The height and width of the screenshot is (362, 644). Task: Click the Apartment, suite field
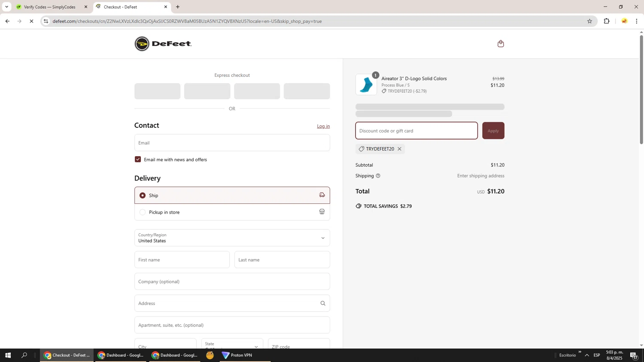tap(232, 325)
